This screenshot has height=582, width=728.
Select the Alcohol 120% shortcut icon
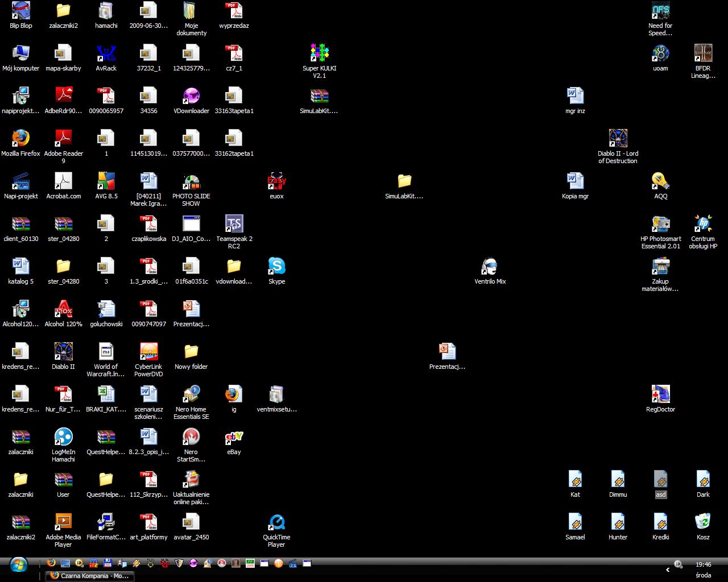point(63,309)
